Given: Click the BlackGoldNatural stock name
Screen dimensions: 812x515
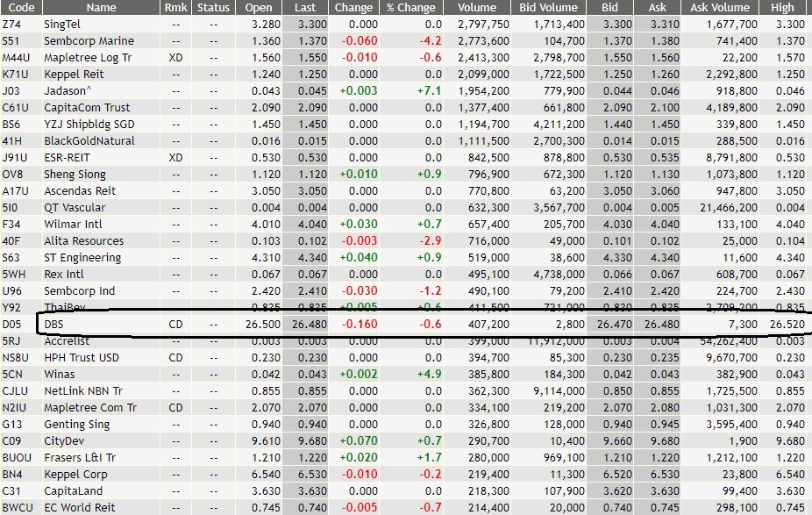Looking at the screenshot, I should (89, 141).
